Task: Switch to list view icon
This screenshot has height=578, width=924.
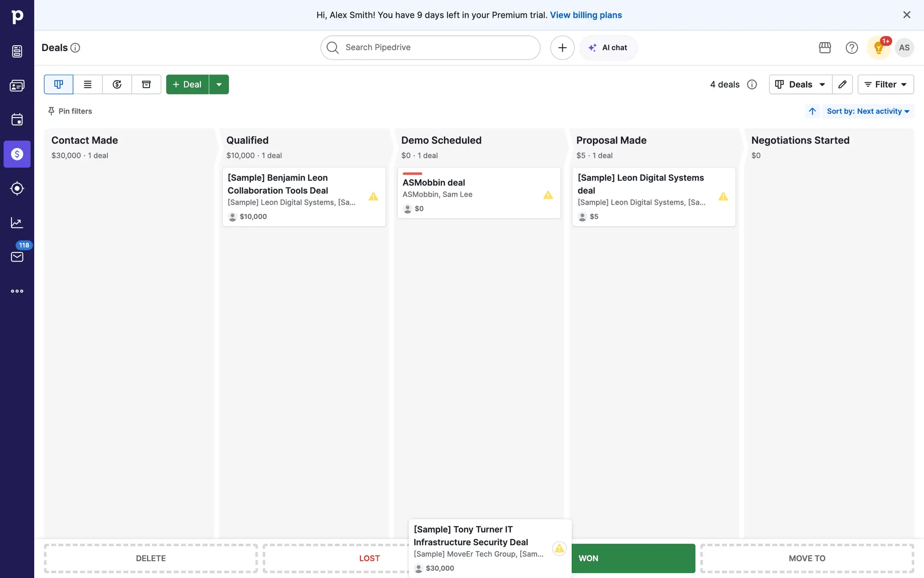Action: pos(88,84)
